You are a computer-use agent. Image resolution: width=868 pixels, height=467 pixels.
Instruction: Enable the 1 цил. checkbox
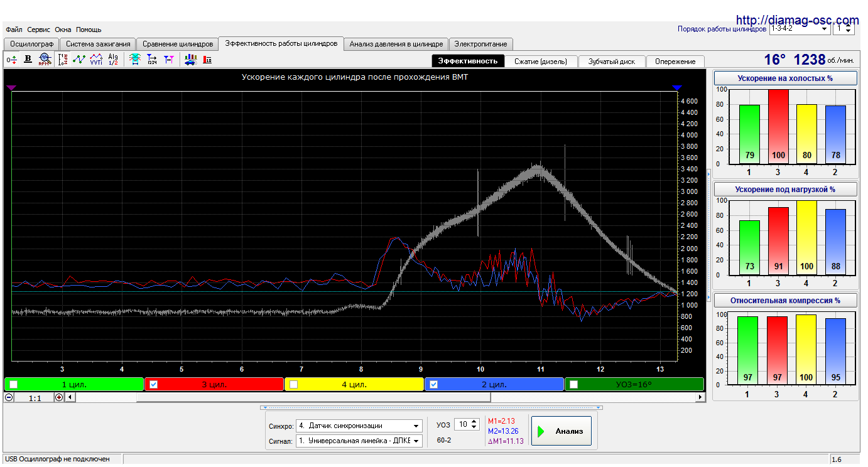[x=13, y=385]
